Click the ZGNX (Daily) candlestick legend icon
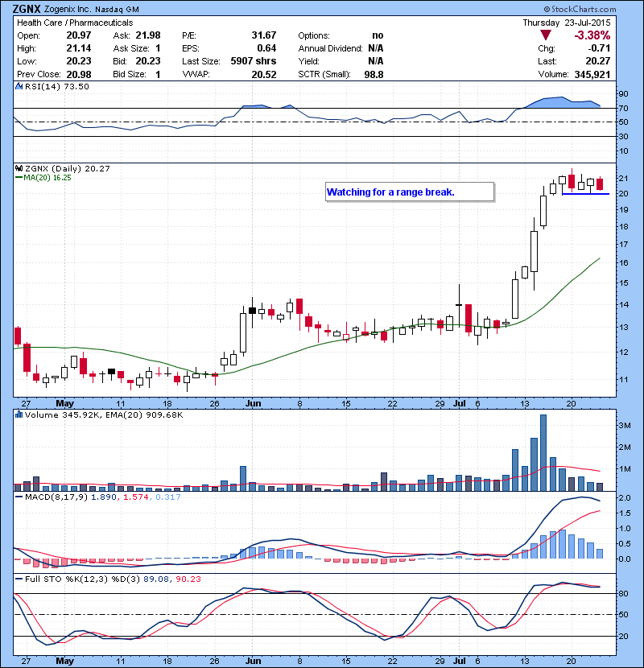Image resolution: width=644 pixels, height=668 pixels. (x=19, y=168)
